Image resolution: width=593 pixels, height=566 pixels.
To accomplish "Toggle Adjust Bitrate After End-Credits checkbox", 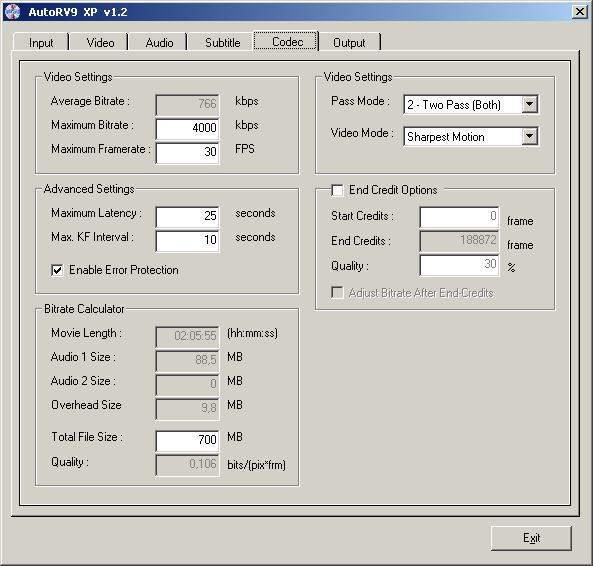I will pos(337,293).
